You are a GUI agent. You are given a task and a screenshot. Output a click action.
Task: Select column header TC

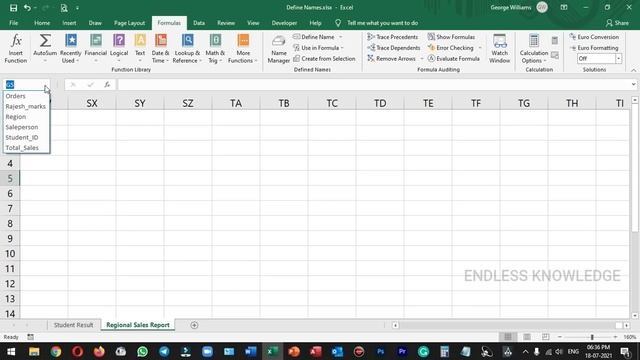pos(332,103)
